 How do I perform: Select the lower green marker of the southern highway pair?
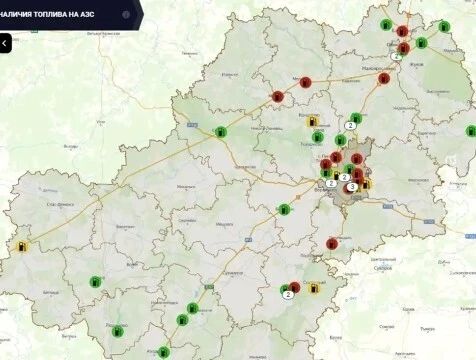pos(182,320)
